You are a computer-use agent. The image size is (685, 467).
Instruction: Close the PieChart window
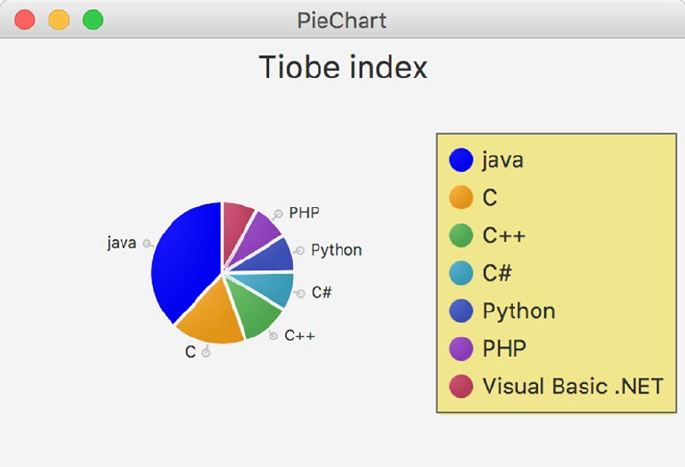point(25,20)
